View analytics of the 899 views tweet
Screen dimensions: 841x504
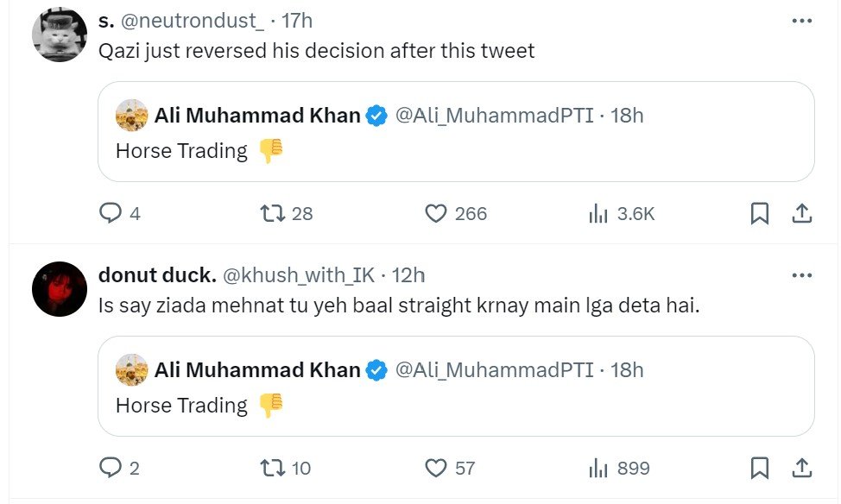click(598, 468)
